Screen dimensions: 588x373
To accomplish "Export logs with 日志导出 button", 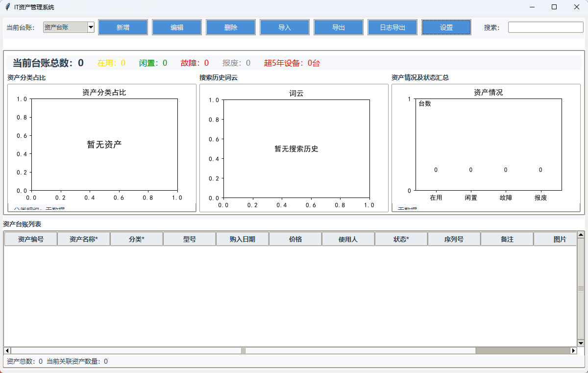I will click(392, 27).
